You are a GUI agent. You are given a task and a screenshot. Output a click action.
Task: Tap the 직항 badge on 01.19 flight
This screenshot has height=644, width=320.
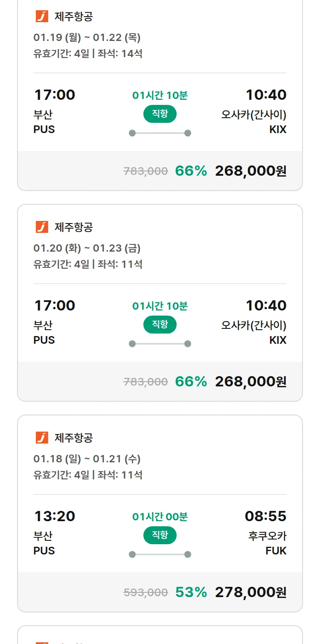[x=160, y=114]
